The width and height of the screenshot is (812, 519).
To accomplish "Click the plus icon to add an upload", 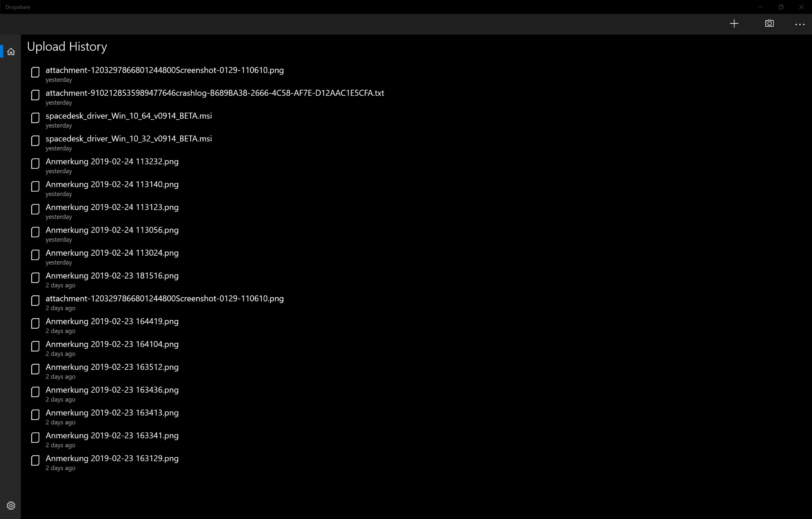I will [734, 24].
